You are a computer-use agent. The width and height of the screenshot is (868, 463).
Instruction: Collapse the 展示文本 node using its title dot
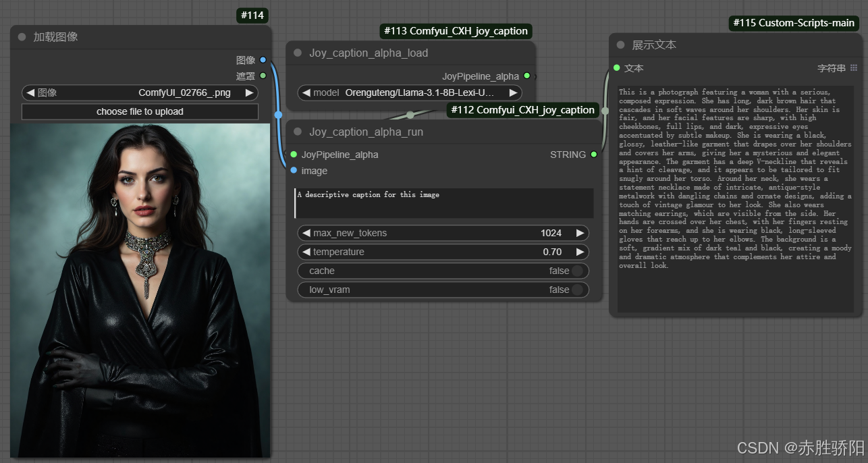(620, 45)
